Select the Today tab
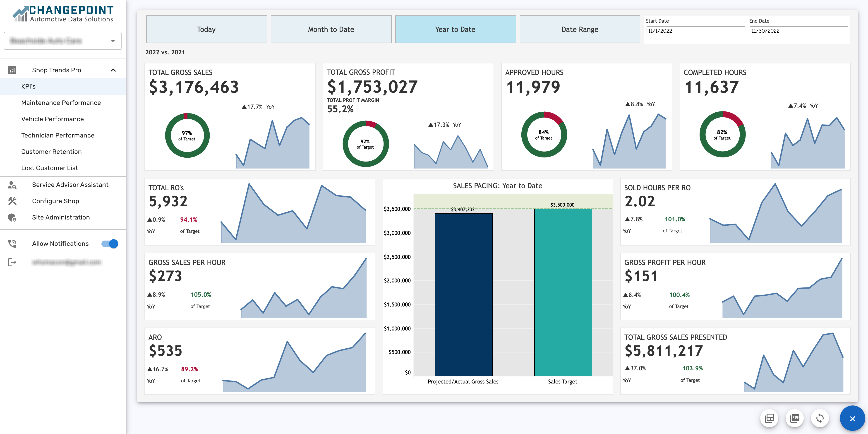The height and width of the screenshot is (434, 868). [x=206, y=29]
